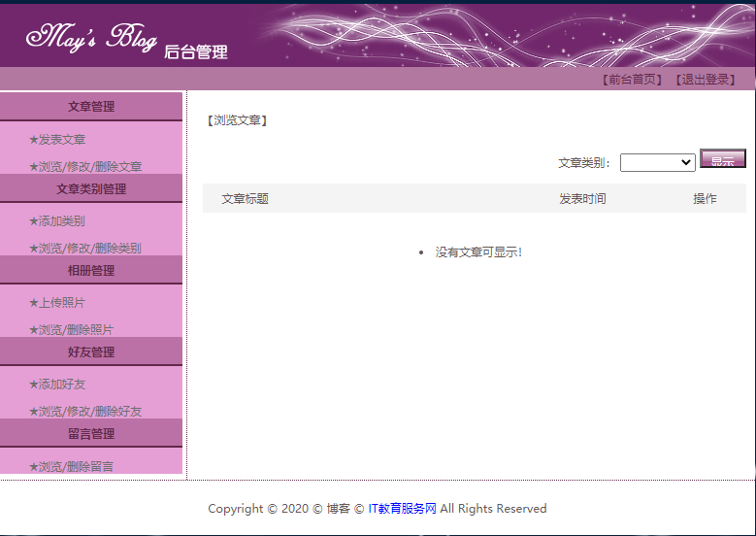Click the 文章标题 column header
The height and width of the screenshot is (536, 756).
pyautogui.click(x=245, y=199)
